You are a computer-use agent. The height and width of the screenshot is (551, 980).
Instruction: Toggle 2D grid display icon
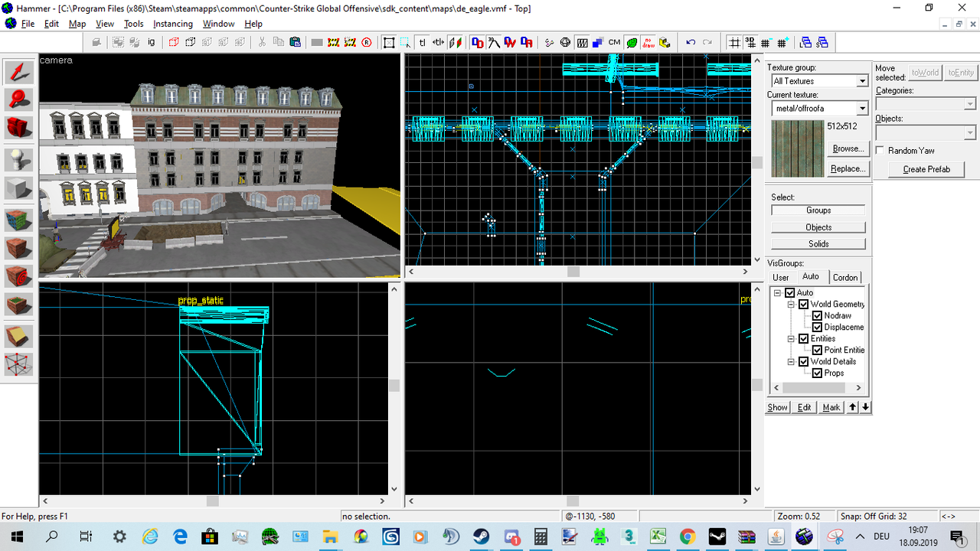click(x=734, y=43)
